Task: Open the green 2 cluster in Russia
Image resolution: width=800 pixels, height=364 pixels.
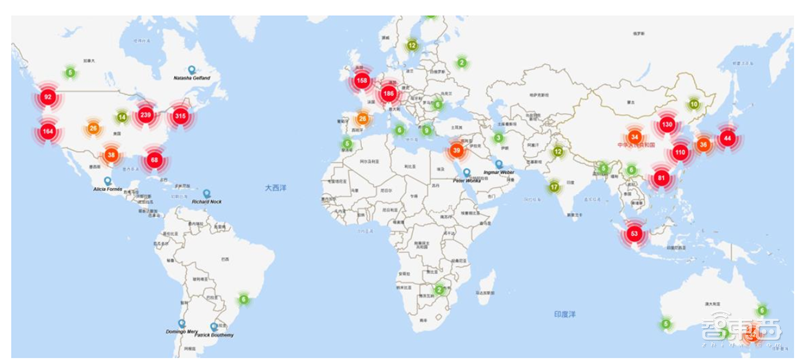Action: click(x=461, y=63)
